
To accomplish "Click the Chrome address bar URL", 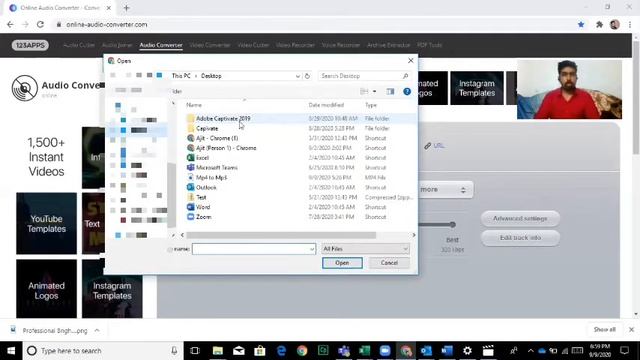I will coord(107,24).
